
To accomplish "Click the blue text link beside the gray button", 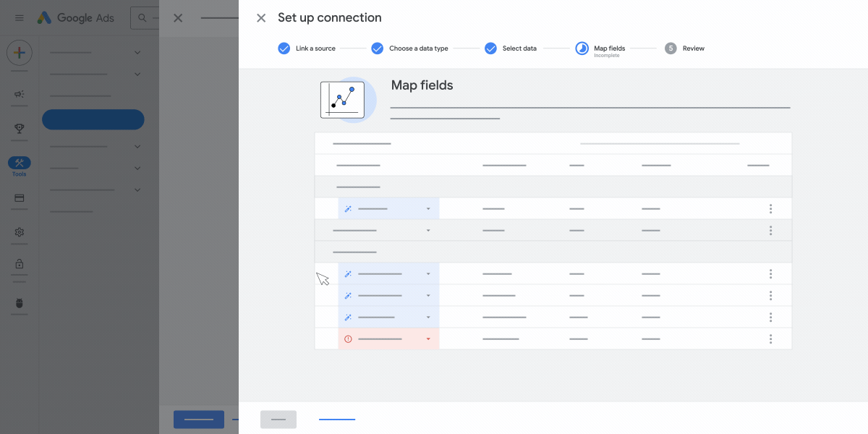I will (x=337, y=419).
